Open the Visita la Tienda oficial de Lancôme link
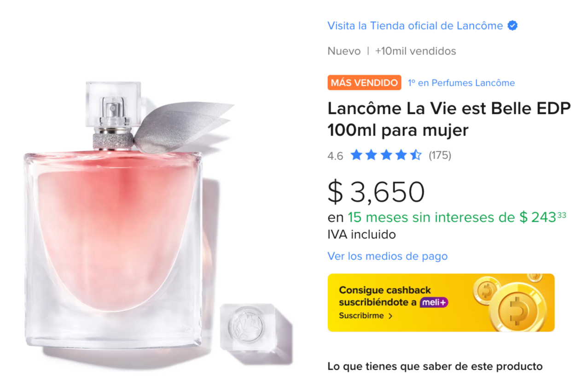 click(415, 26)
